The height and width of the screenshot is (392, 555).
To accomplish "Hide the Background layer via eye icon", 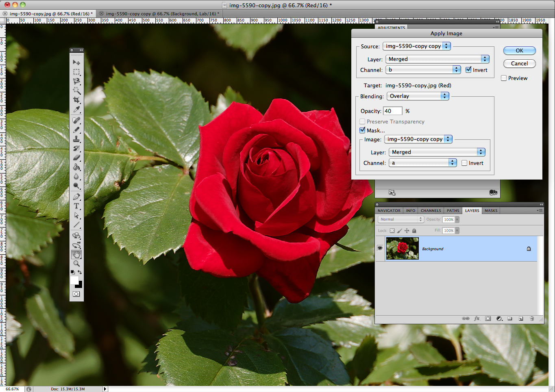I will (x=380, y=248).
